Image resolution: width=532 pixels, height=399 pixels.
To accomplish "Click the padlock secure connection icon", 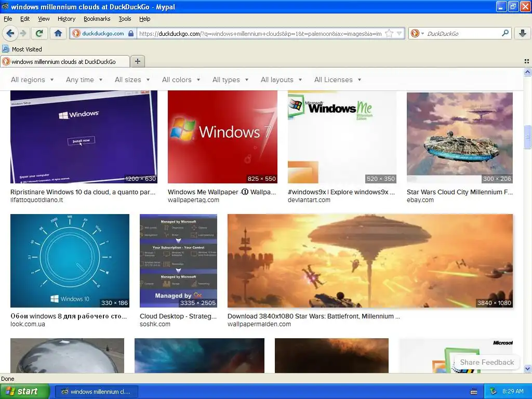I will [131, 33].
